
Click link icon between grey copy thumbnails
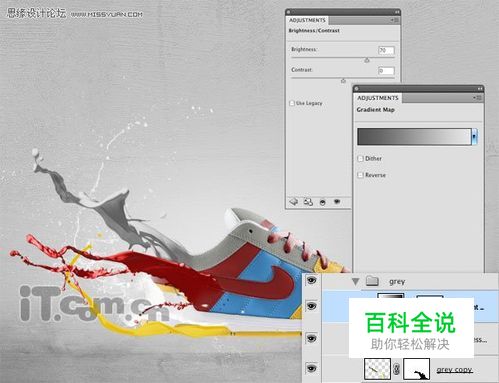tap(396, 369)
